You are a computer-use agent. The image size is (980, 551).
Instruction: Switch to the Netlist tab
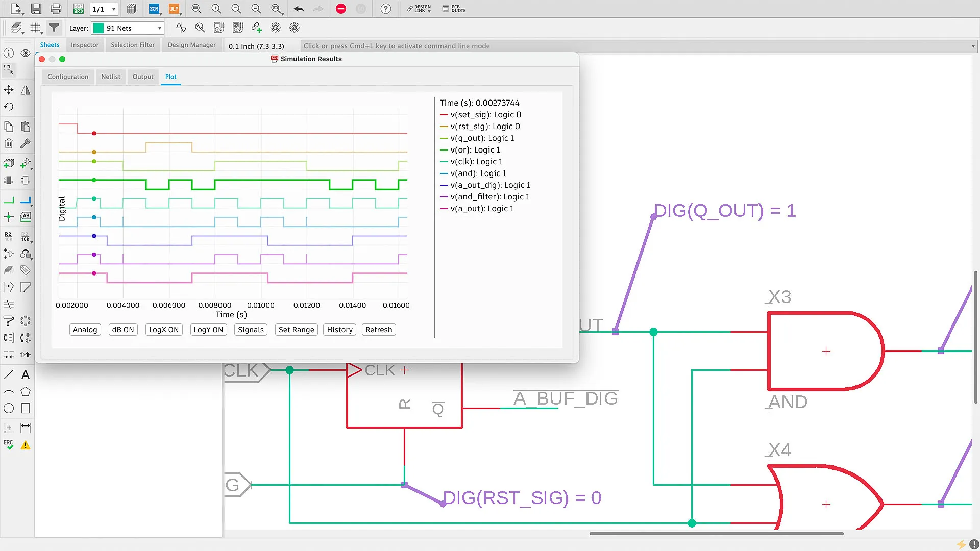[x=111, y=77]
